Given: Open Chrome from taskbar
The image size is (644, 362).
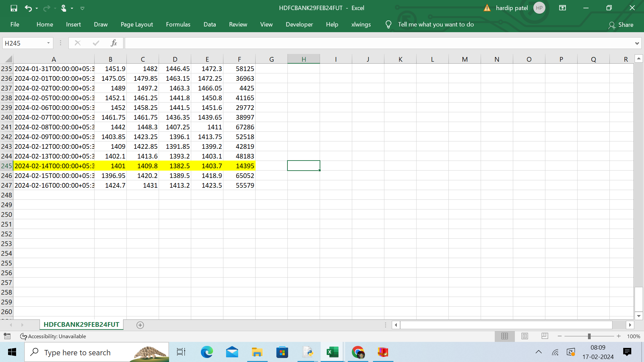Looking at the screenshot, I should (358, 352).
